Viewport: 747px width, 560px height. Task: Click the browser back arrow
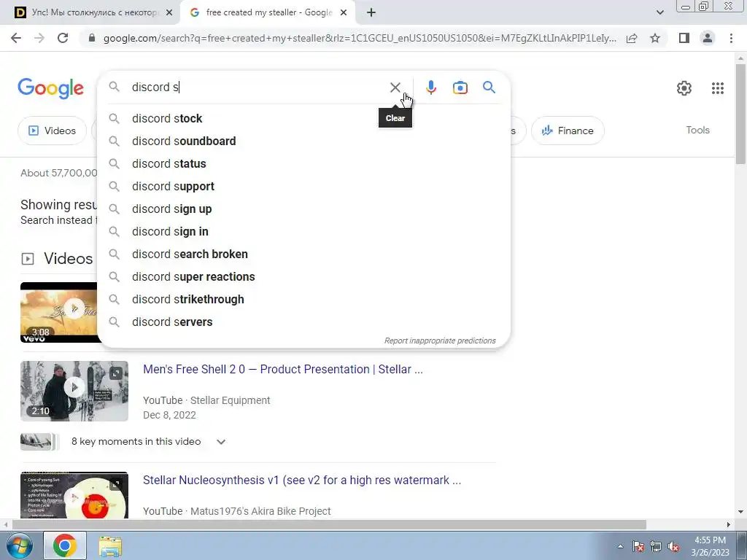point(16,38)
